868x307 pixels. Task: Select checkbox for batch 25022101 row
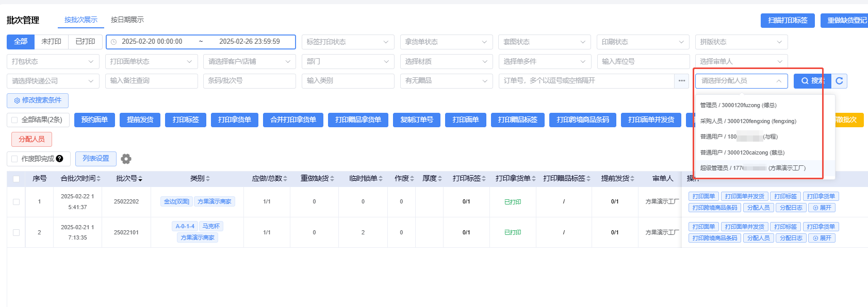(x=17, y=232)
